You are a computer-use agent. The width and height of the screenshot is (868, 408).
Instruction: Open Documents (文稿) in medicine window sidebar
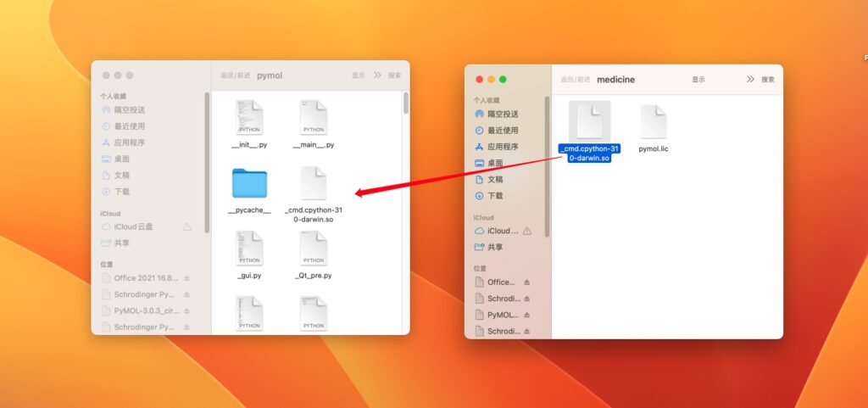coord(489,179)
